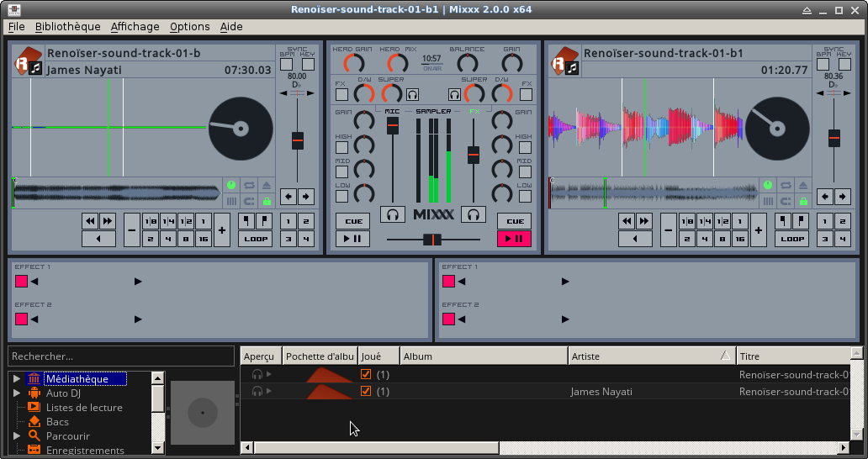
Task: Expand the Auto DJ tree node
Action: point(17,393)
